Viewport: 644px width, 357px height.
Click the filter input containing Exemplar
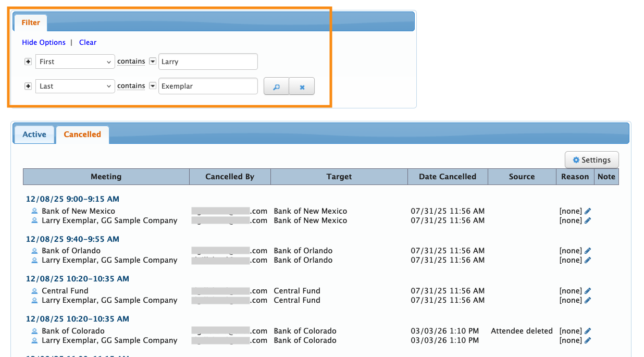point(208,86)
